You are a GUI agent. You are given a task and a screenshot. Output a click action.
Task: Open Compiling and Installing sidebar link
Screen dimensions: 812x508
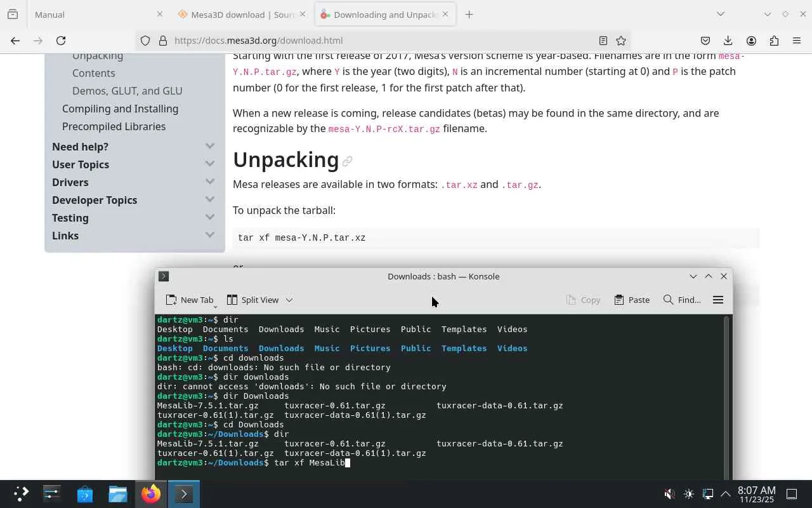(120, 109)
